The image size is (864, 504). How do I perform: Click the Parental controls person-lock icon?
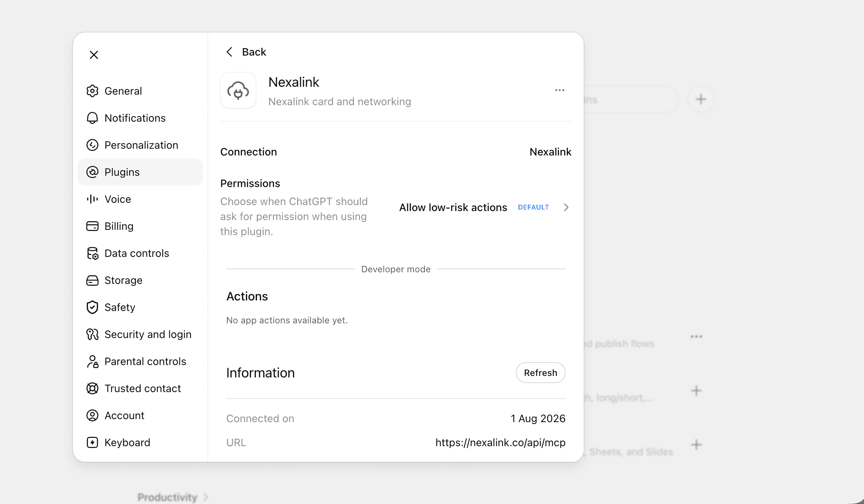[x=92, y=361]
